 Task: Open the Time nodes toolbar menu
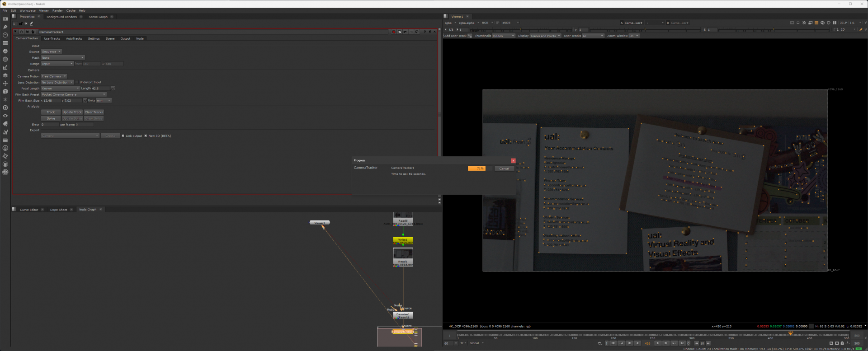click(x=5, y=35)
